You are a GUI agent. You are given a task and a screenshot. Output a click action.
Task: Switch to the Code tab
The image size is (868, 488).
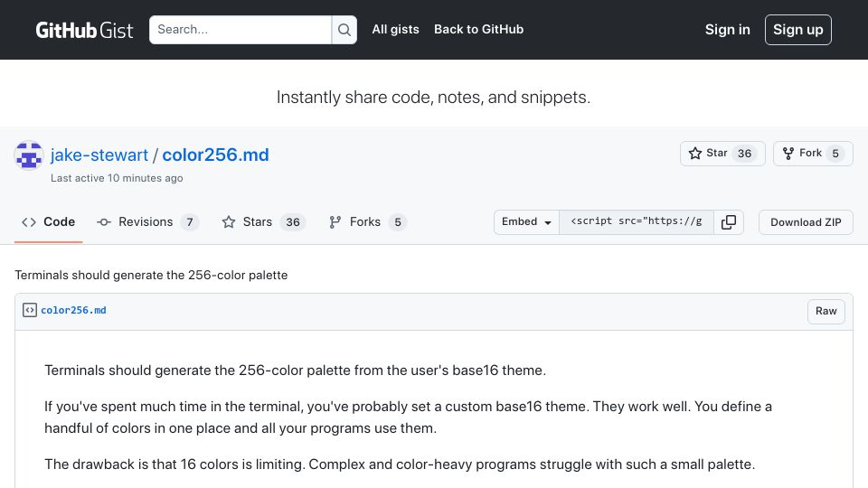coord(48,222)
